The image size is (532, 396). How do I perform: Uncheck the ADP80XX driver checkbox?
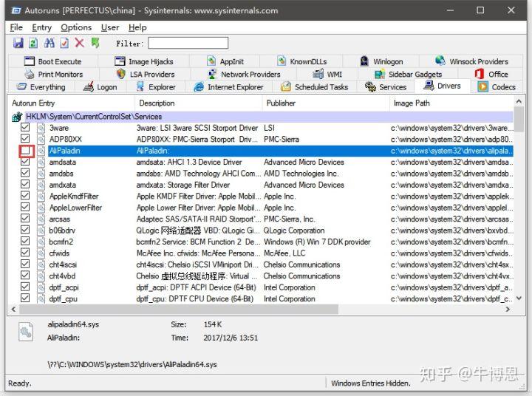[25, 138]
